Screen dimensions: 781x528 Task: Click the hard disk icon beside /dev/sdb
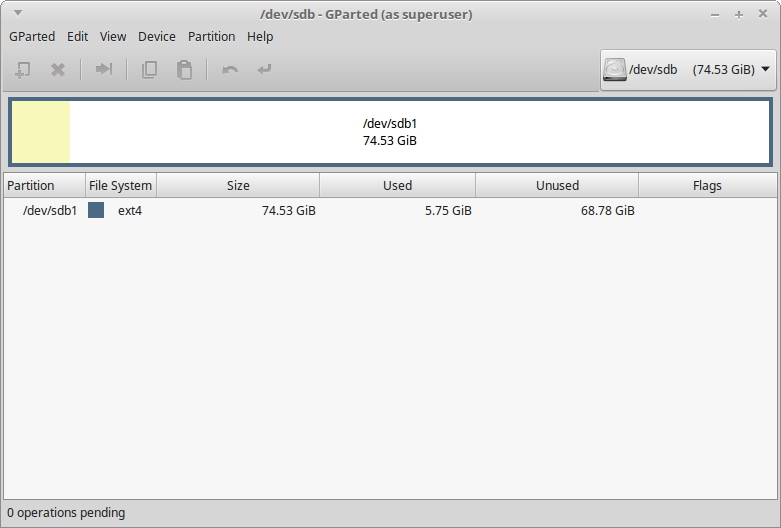click(615, 70)
